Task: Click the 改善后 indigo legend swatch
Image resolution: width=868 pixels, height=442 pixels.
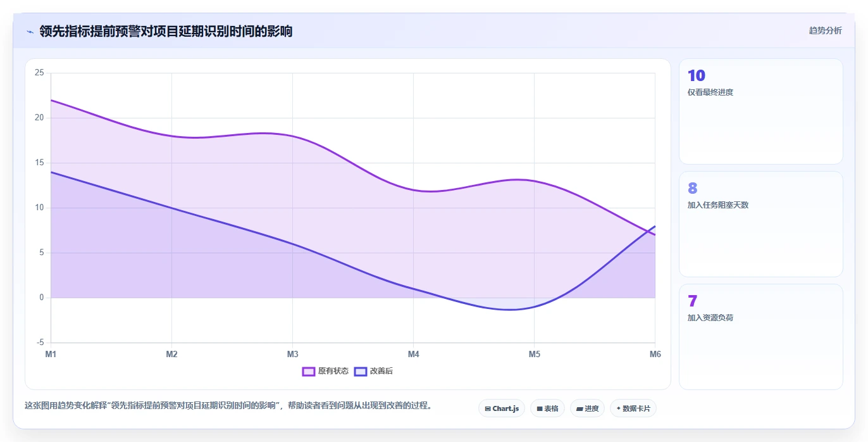Action: tap(361, 371)
